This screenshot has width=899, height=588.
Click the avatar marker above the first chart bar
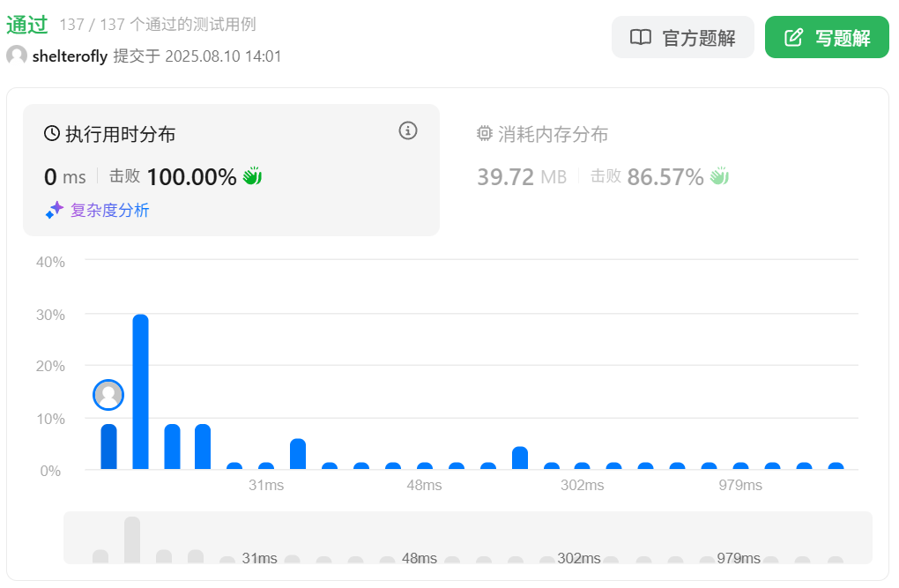(108, 395)
